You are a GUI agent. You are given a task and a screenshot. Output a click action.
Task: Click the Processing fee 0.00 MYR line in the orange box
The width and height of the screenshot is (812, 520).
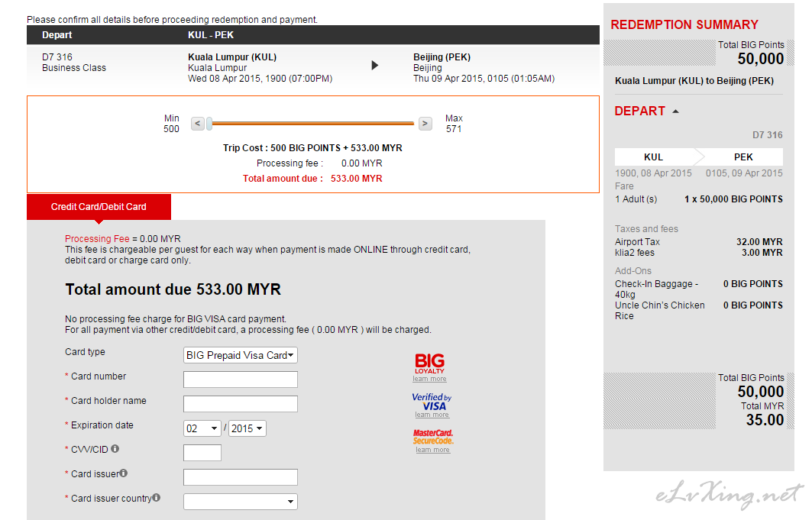tap(319, 163)
